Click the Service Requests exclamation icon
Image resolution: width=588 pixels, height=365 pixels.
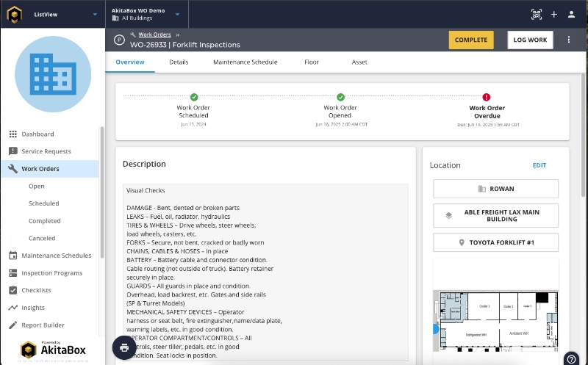tap(13, 151)
